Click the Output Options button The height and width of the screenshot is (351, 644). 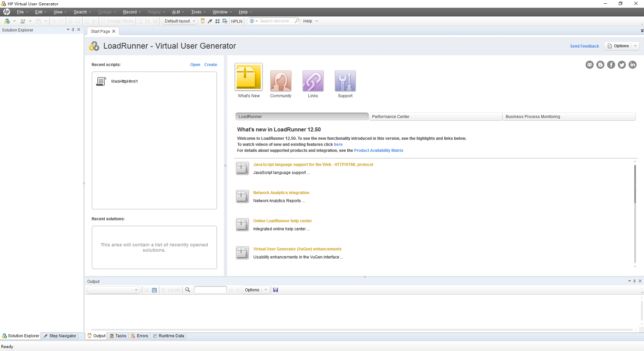coord(252,290)
